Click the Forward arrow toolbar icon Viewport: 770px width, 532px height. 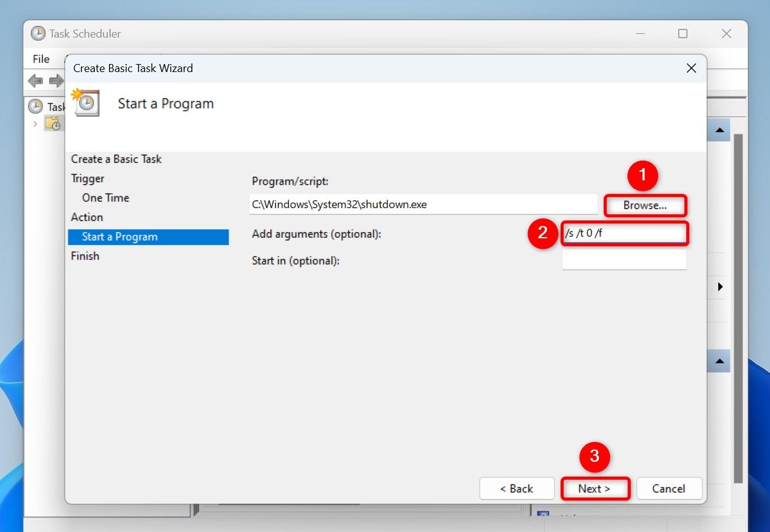point(57,81)
